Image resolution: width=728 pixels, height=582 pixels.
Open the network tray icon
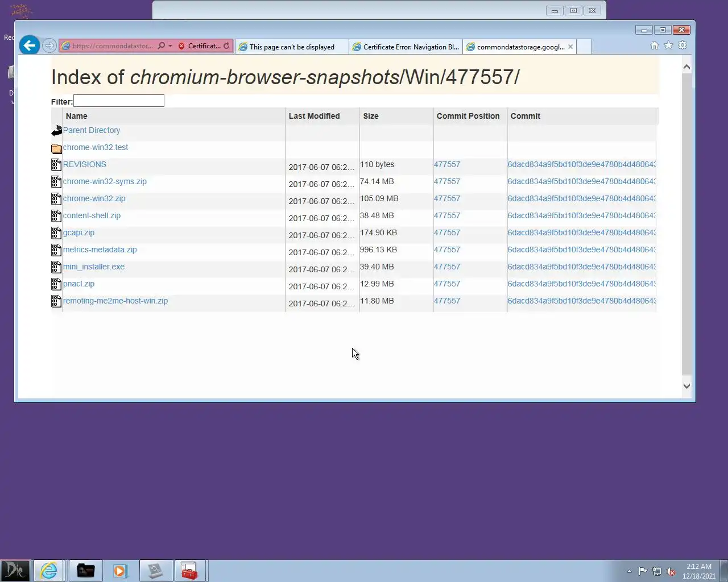[x=657, y=571]
